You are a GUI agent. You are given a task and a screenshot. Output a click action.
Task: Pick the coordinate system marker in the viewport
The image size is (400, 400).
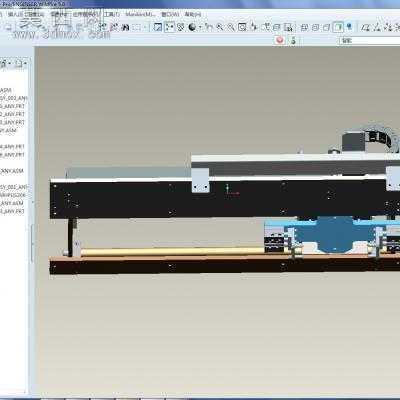[231, 190]
